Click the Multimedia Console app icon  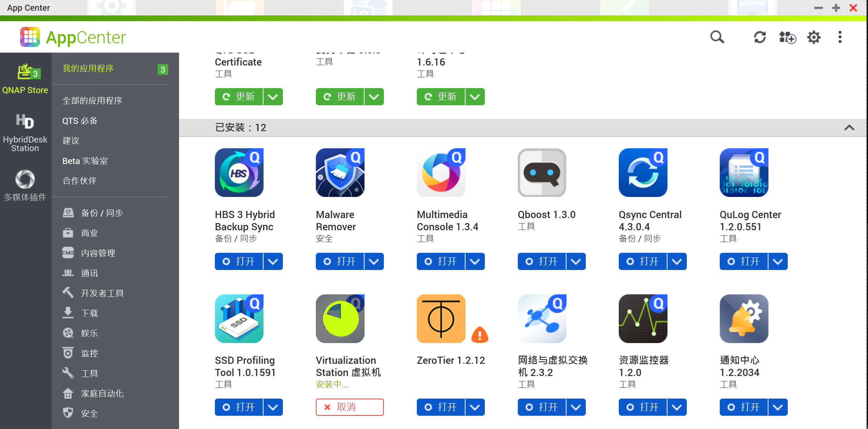click(x=441, y=173)
